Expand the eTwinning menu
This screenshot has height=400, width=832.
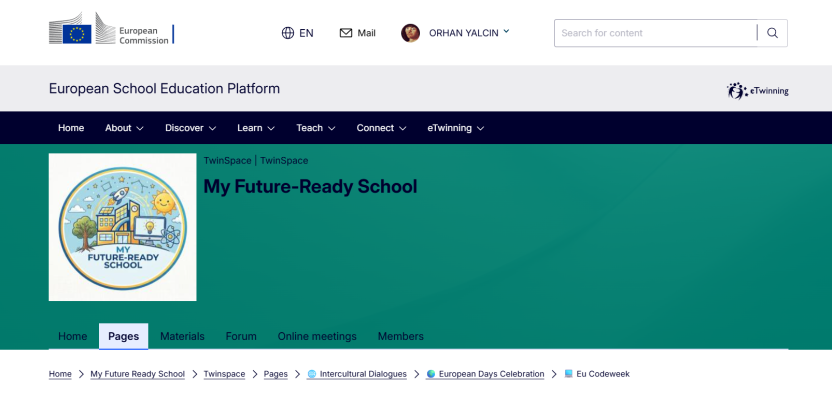click(x=456, y=128)
